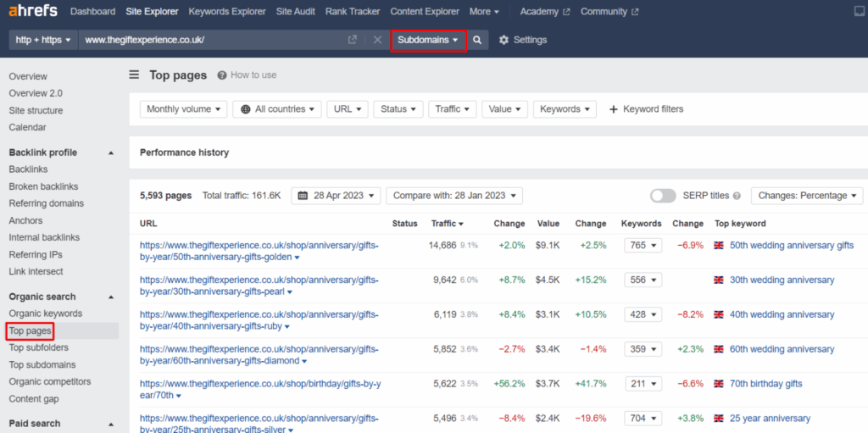Open Organic keywords in sidebar
Screen dimensions: 868x433
point(46,314)
